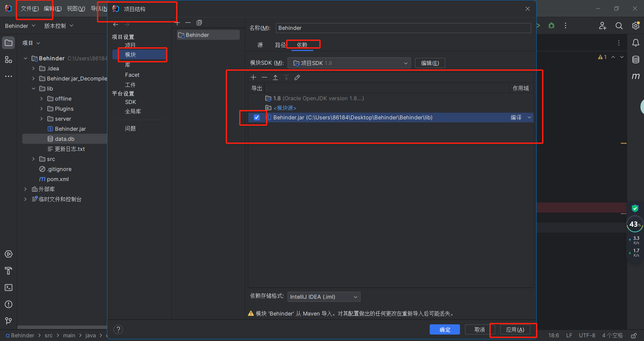The height and width of the screenshot is (341, 644).
Task: Open the Project tool window folder icon
Action: pos(9,43)
